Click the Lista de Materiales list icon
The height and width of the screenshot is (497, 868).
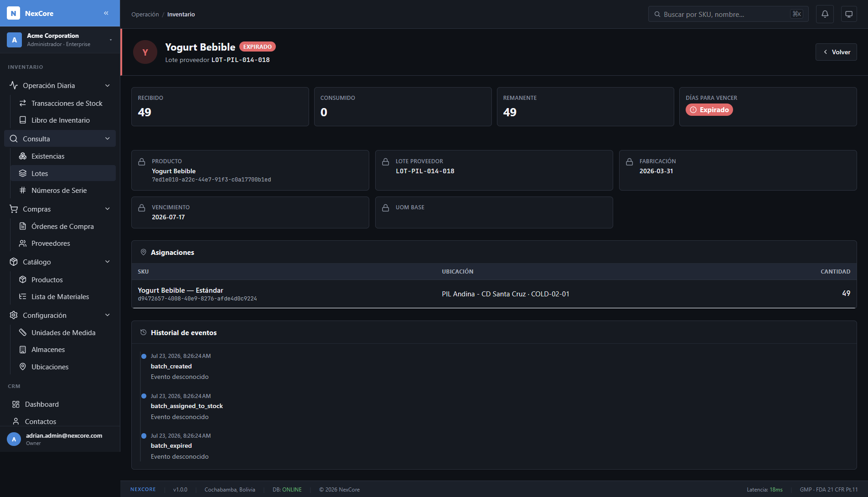(x=23, y=297)
